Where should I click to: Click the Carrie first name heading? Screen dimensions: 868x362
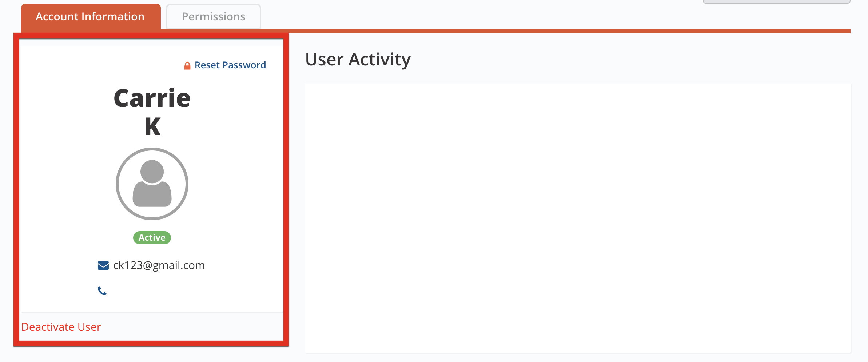(x=152, y=98)
